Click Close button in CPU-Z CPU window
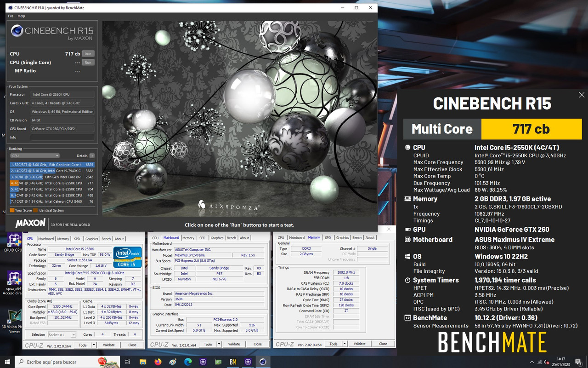The height and width of the screenshot is (368, 588). (132, 345)
